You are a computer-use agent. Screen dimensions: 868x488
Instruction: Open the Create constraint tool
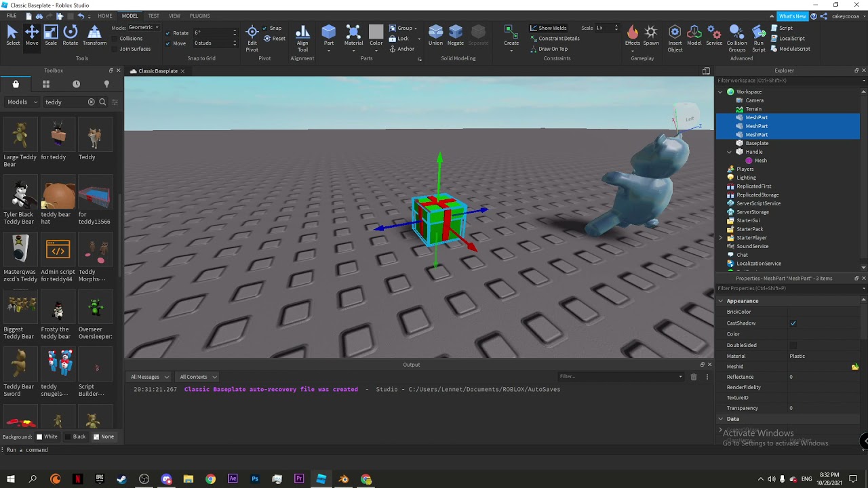coord(511,35)
